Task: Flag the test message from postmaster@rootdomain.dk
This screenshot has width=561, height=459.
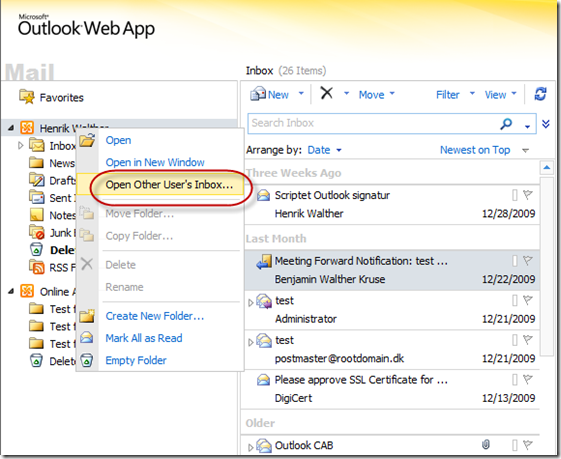Action: click(528, 340)
